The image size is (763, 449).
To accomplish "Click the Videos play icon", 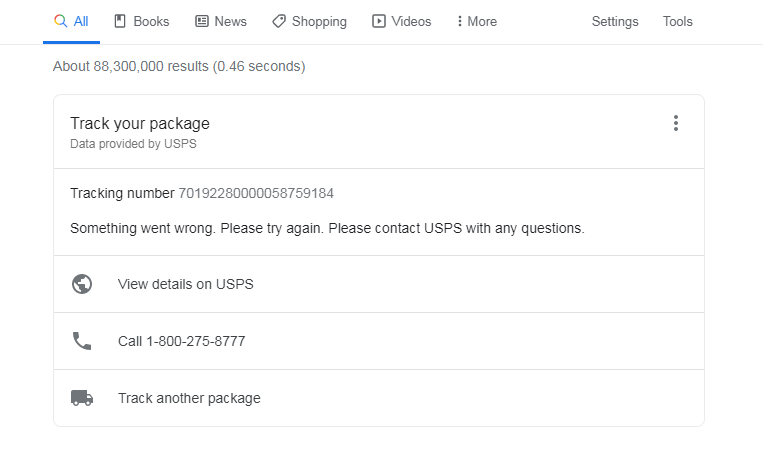I will click(379, 21).
